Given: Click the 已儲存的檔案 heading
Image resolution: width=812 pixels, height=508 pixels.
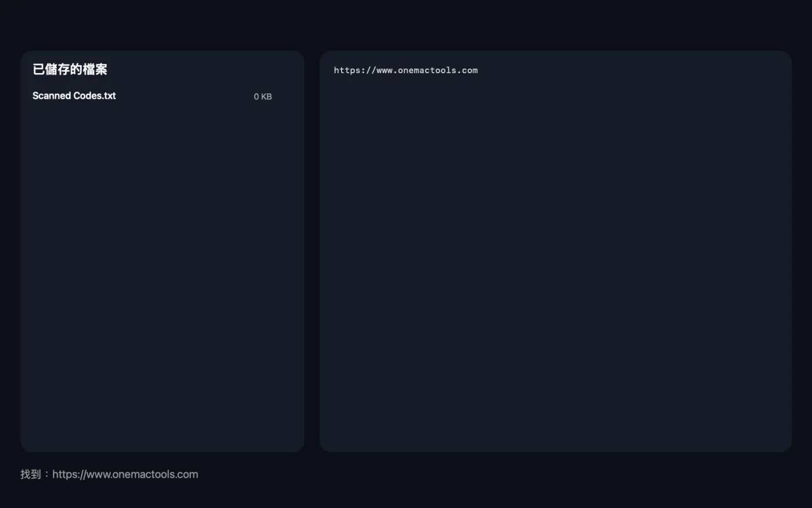Looking at the screenshot, I should coord(70,70).
